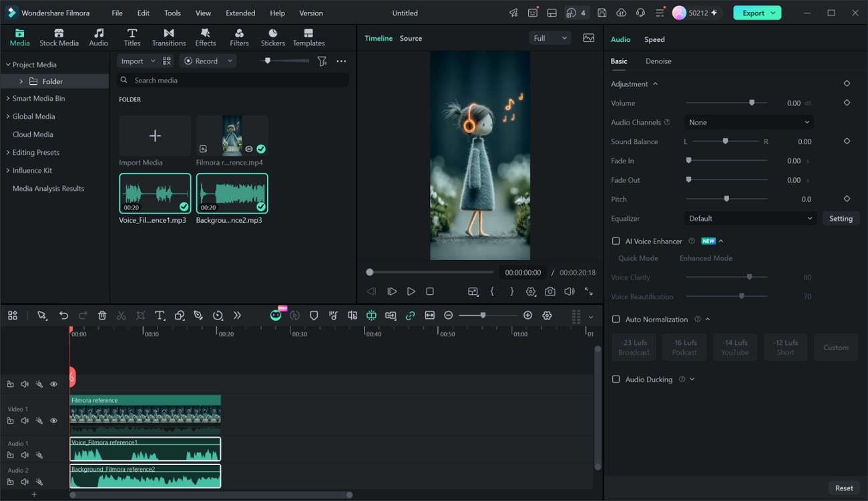Switch to the Transitions tab
868x501 pixels.
pos(169,37)
